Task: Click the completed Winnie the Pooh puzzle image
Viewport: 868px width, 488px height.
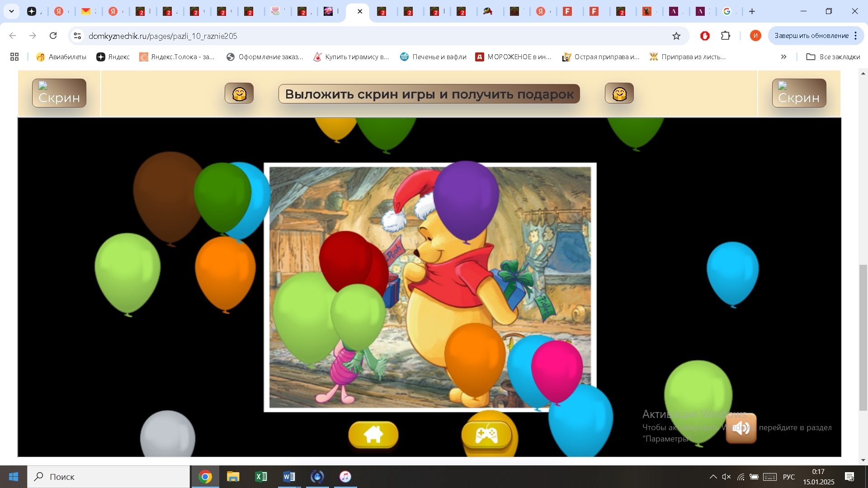Action: [430, 287]
